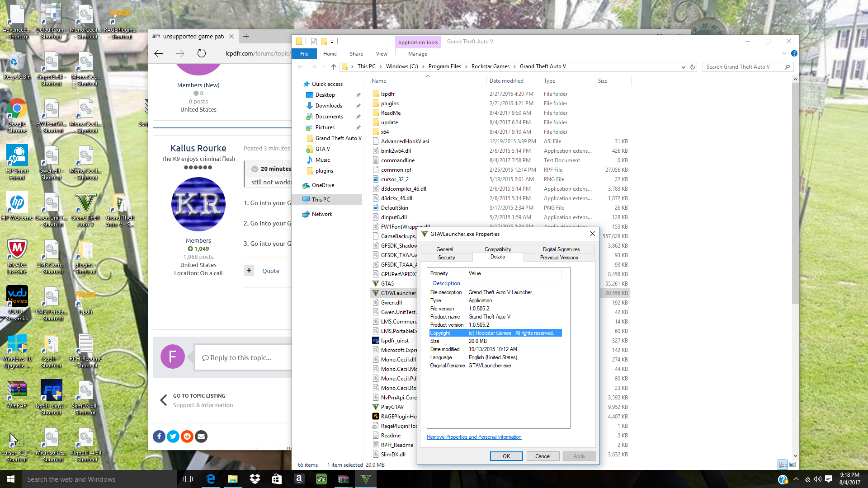Open Amazon app in taskbar
Image resolution: width=868 pixels, height=488 pixels.
(x=299, y=479)
